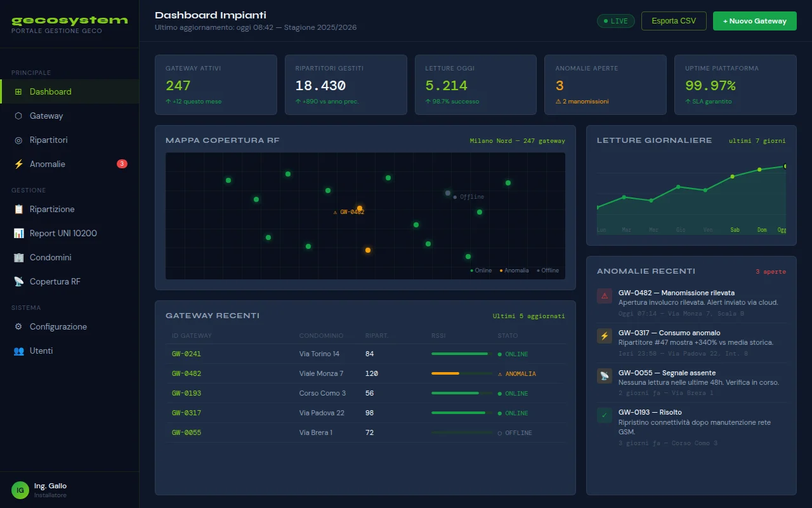Select Condomini in the sidebar
The image size is (812, 508).
70,257
